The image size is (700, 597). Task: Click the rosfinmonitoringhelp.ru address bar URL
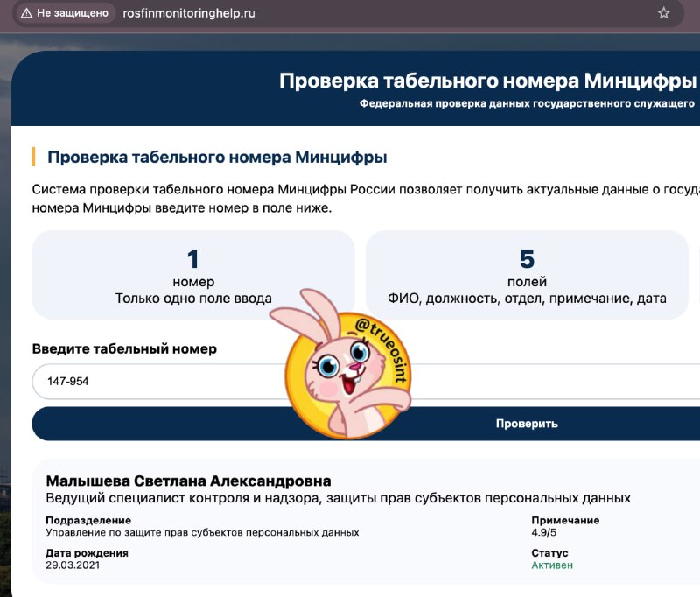click(x=189, y=13)
